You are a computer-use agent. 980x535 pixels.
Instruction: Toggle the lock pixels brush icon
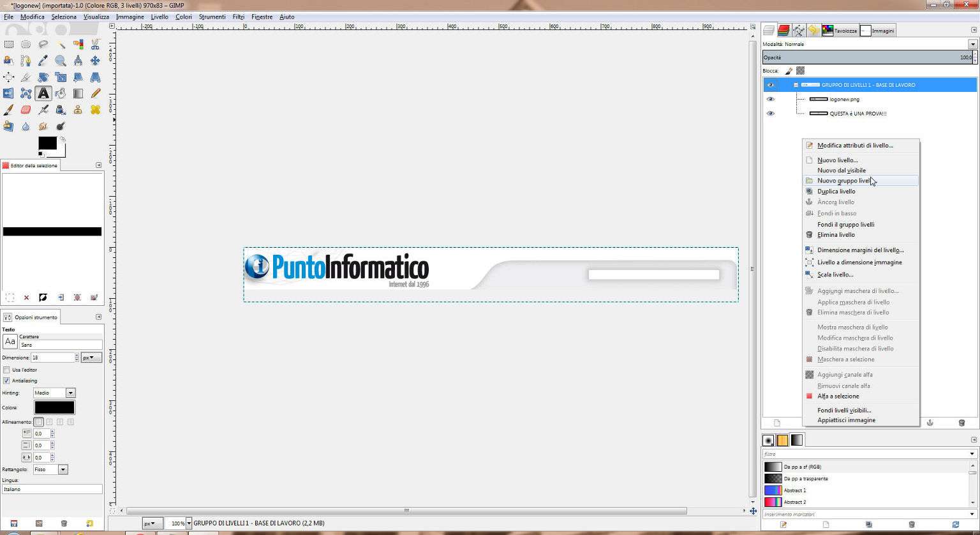click(789, 71)
